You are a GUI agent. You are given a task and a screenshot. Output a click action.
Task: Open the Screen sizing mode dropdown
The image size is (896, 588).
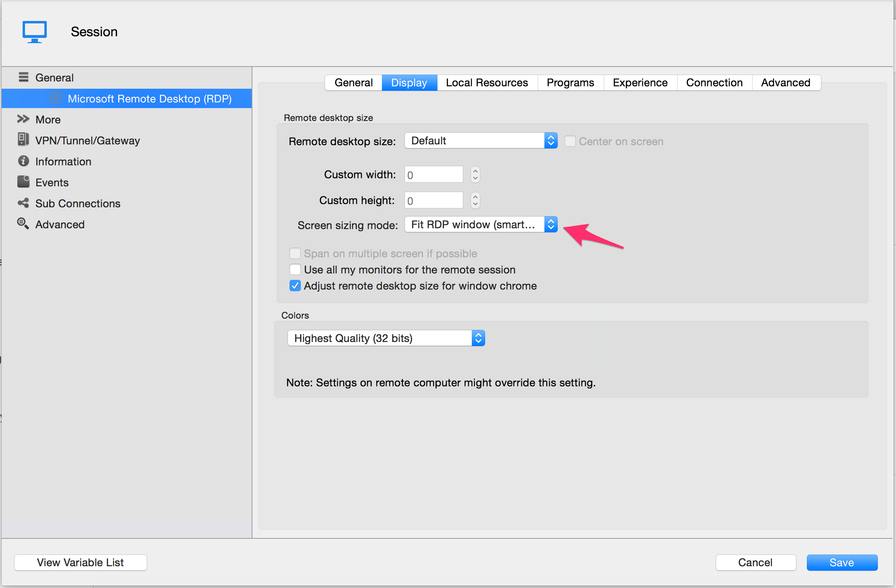pyautogui.click(x=481, y=225)
